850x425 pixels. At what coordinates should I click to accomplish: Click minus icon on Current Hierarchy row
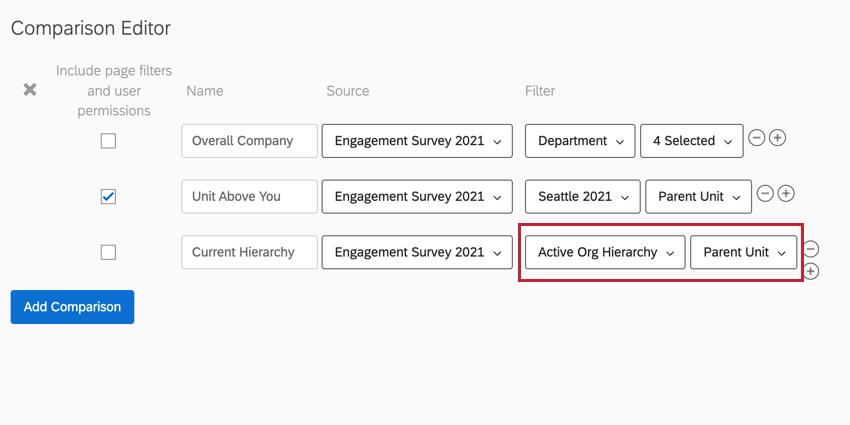coord(811,249)
